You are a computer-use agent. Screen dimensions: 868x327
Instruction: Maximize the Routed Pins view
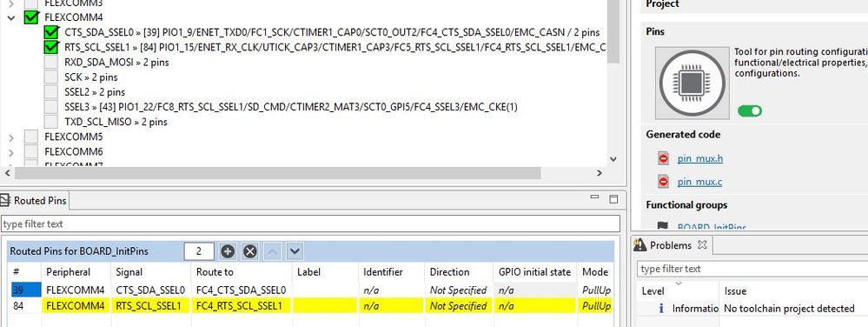point(613,198)
